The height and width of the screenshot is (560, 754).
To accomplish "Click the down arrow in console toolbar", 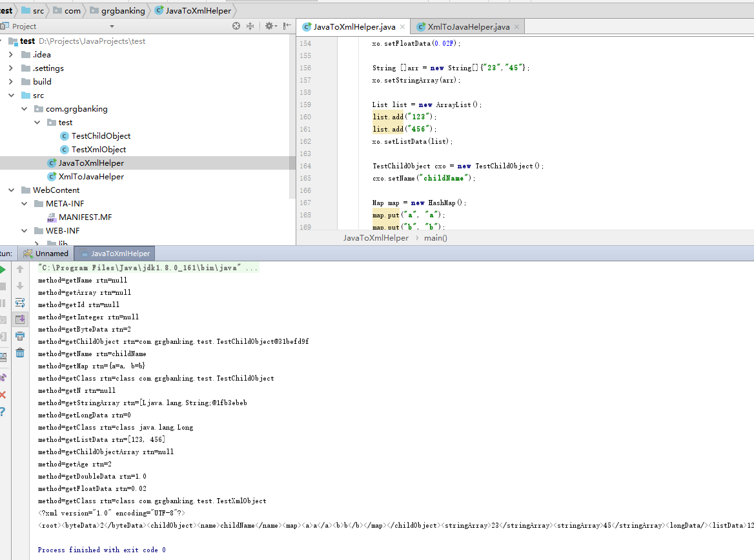I will tap(20, 286).
